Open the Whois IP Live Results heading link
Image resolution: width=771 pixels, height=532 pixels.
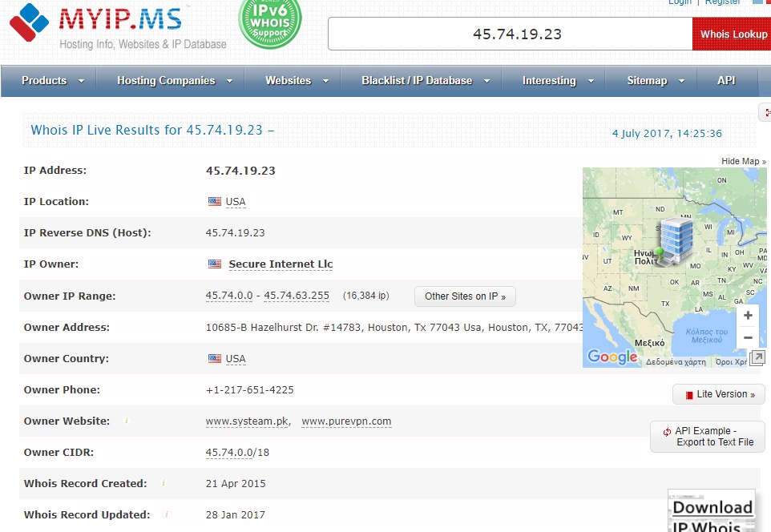(x=152, y=130)
